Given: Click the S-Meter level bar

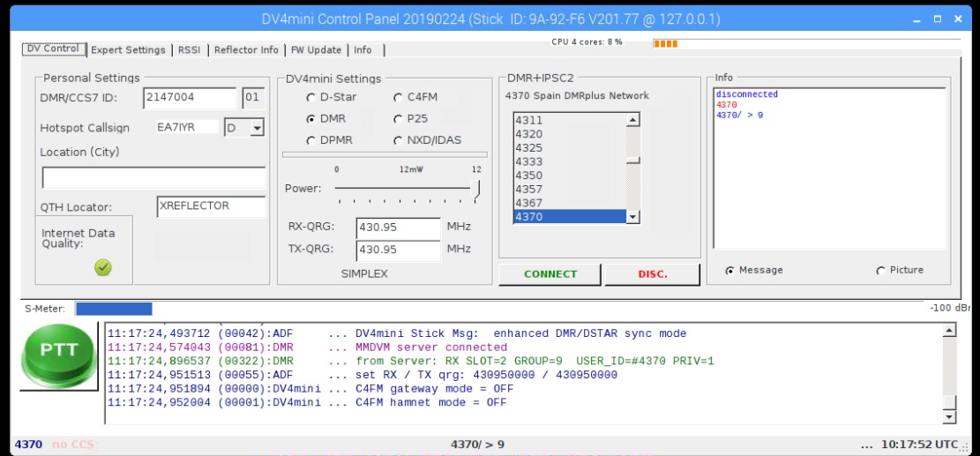Looking at the screenshot, I should (113, 308).
